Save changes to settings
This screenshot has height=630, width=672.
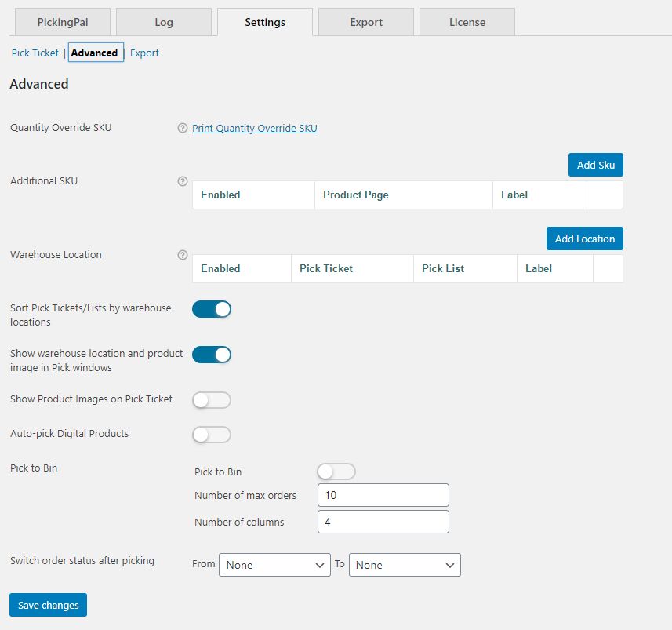[x=49, y=605]
